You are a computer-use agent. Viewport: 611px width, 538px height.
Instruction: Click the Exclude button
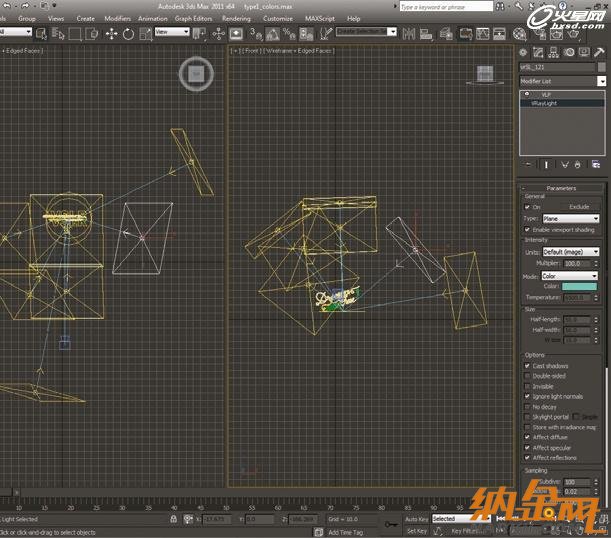[579, 207]
